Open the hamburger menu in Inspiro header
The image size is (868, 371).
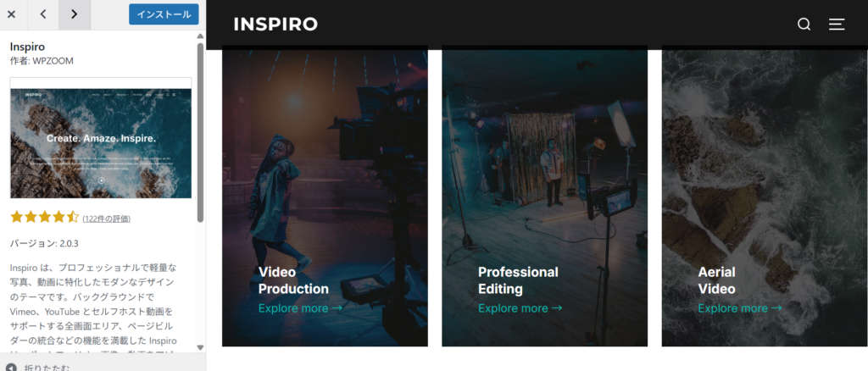837,25
